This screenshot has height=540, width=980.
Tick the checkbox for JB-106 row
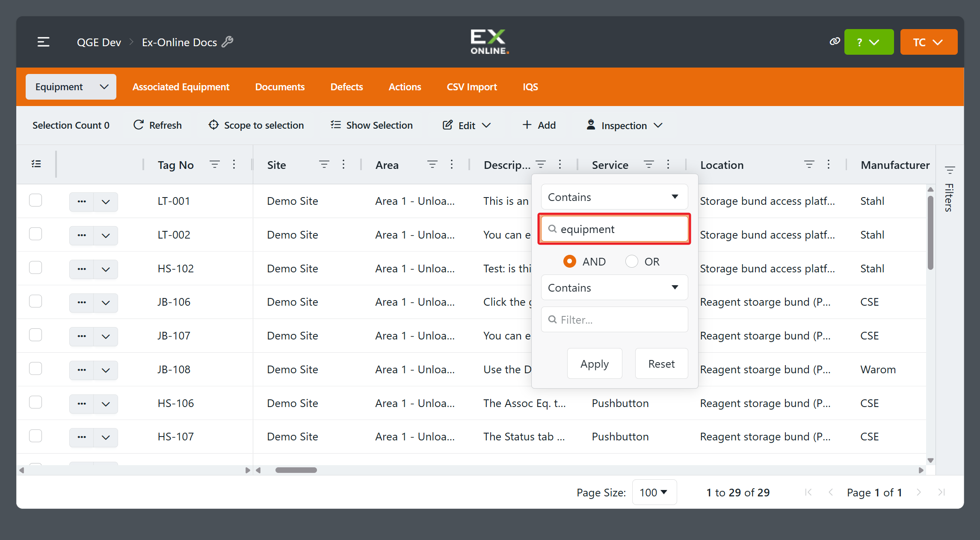36,301
